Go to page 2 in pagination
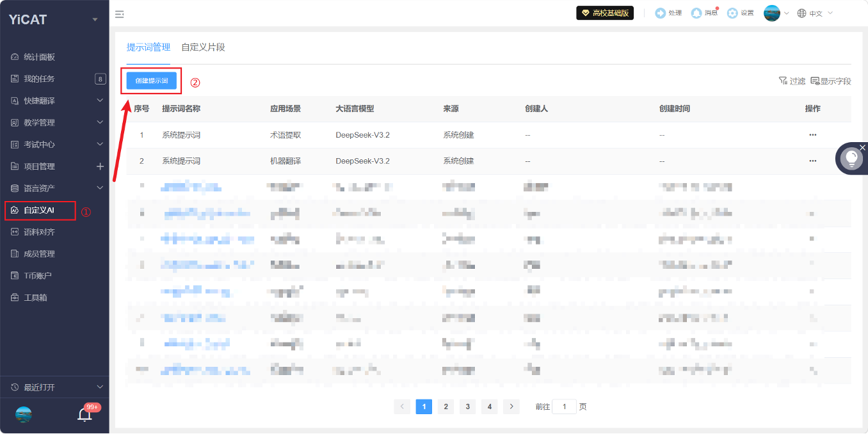Screen dimensions: 868x434 click(446, 406)
